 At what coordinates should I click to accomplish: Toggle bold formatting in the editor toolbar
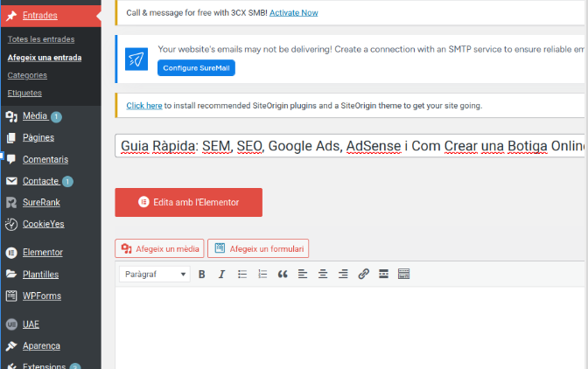[x=202, y=274]
